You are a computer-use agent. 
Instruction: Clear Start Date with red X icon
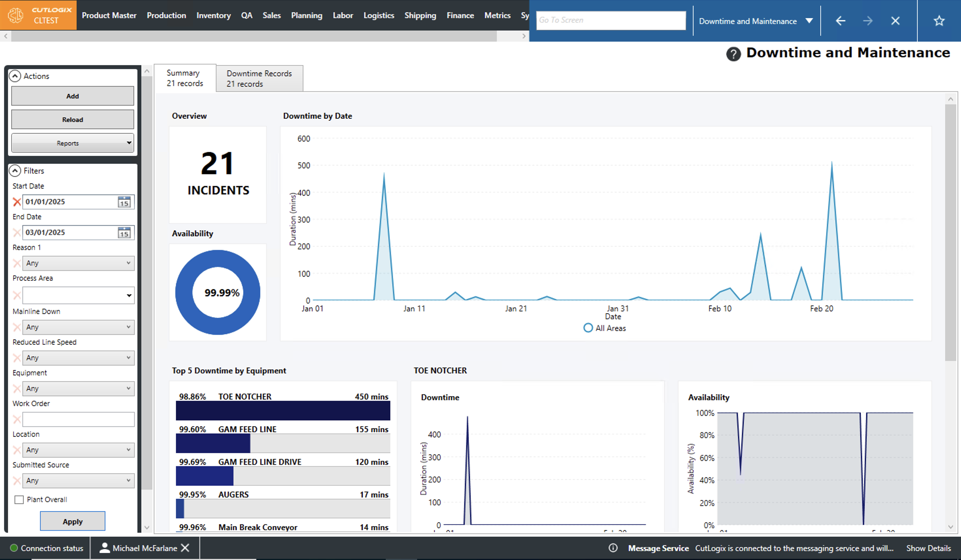(x=17, y=202)
